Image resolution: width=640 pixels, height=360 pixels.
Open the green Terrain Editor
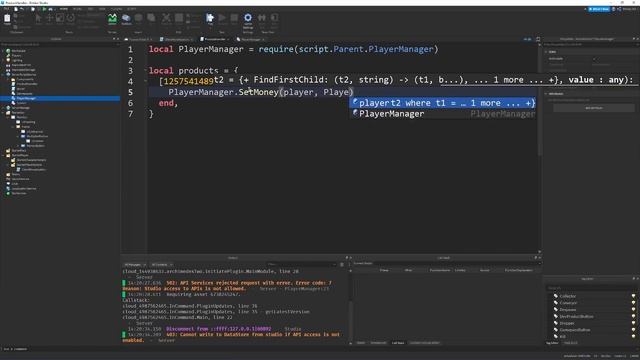[112, 18]
